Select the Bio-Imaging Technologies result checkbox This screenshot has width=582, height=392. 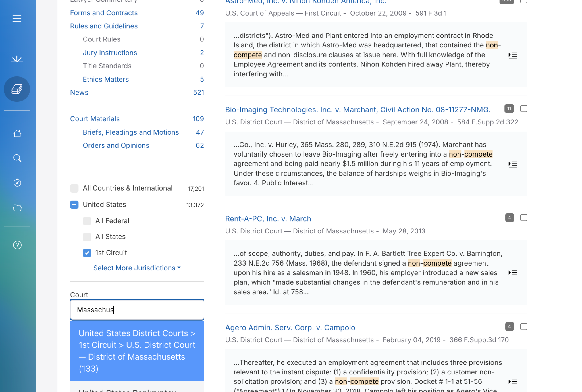(x=523, y=109)
